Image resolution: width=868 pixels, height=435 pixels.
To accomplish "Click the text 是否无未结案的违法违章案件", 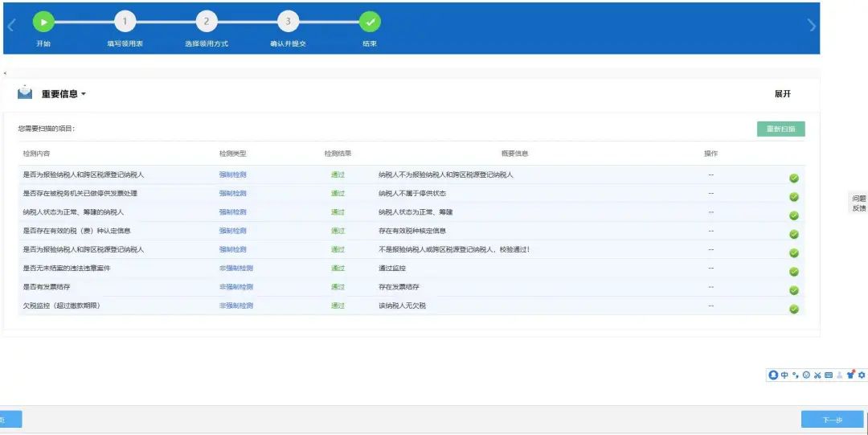I will point(67,269).
